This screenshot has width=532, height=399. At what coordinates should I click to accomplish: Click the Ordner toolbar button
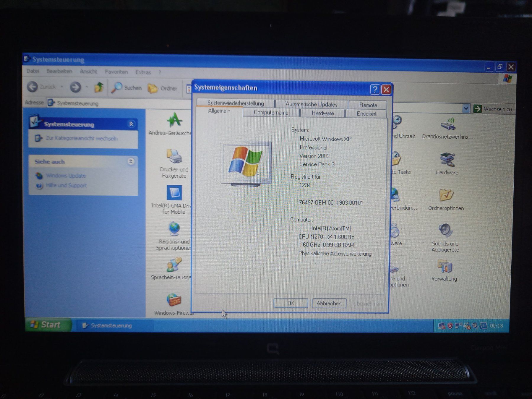162,88
